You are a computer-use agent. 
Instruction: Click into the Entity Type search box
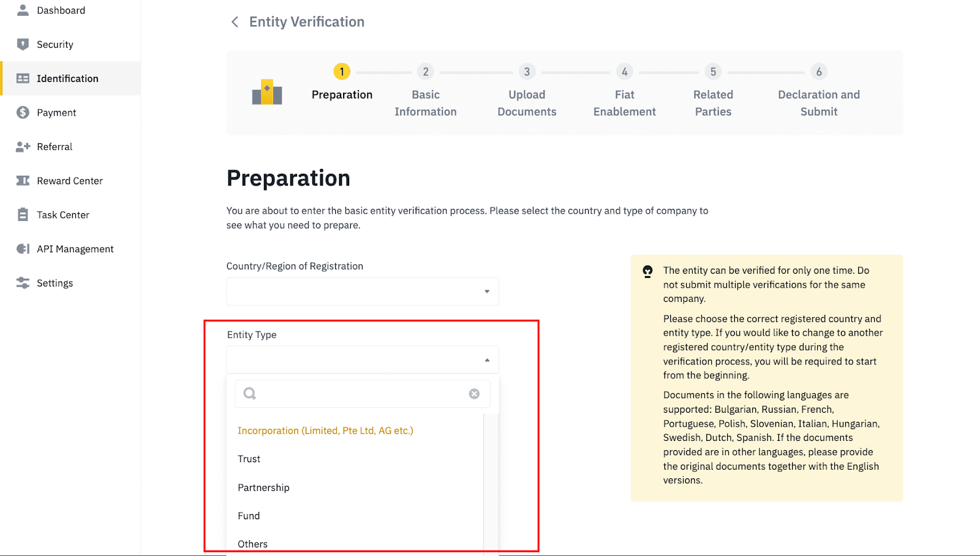pos(363,394)
